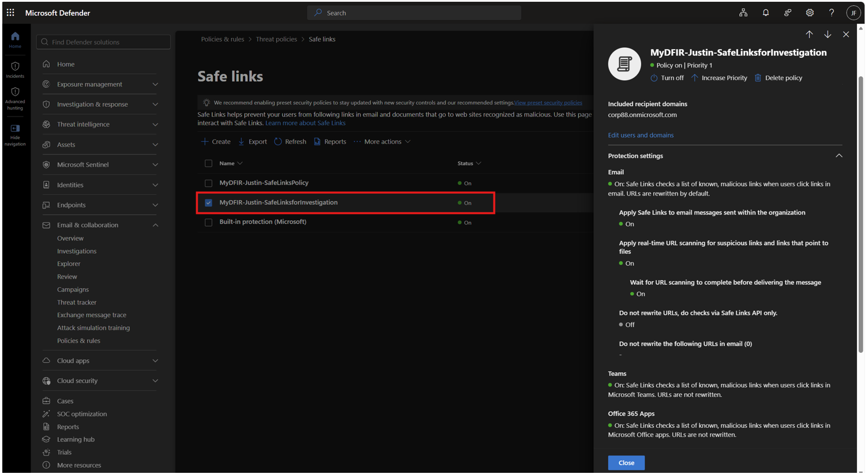Click the Refresh icon in toolbar
Image resolution: width=868 pixels, height=474 pixels.
(278, 141)
